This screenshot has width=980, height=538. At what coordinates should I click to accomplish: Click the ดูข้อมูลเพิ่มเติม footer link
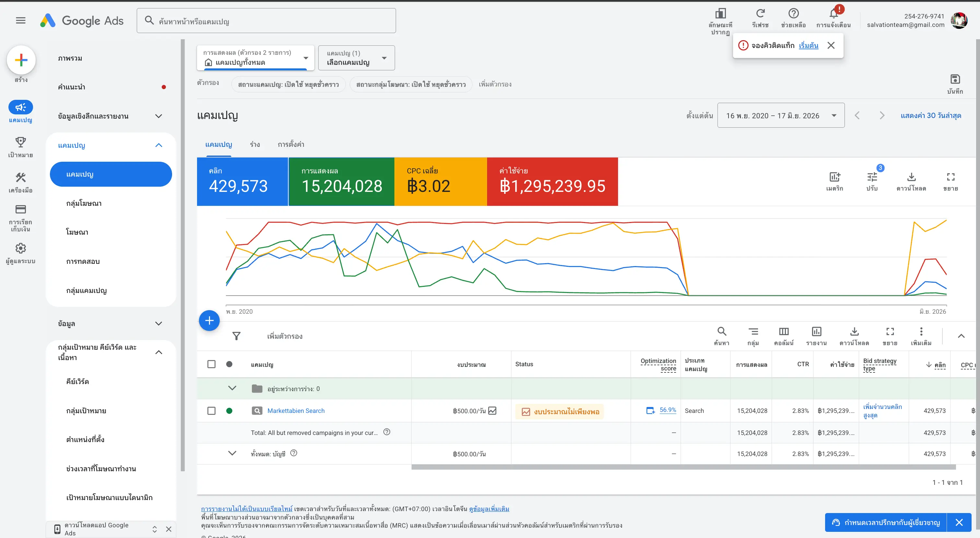489,509
